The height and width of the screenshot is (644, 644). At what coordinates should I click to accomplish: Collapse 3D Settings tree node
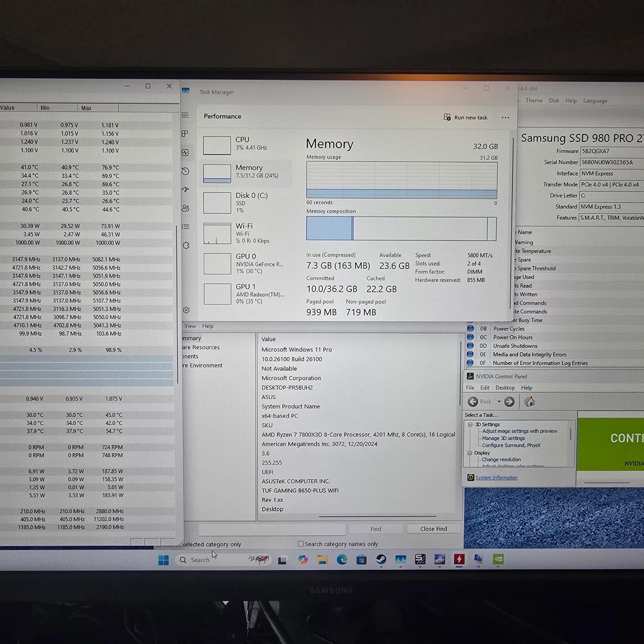[x=470, y=424]
